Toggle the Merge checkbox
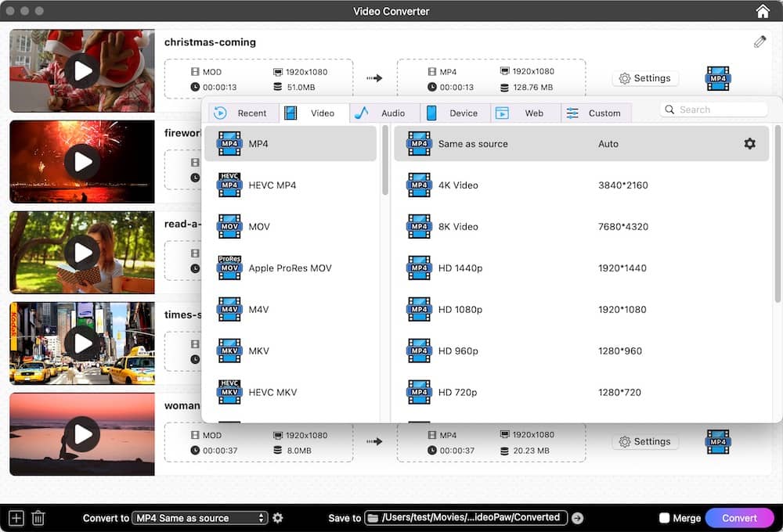This screenshot has width=783, height=532. (x=665, y=518)
